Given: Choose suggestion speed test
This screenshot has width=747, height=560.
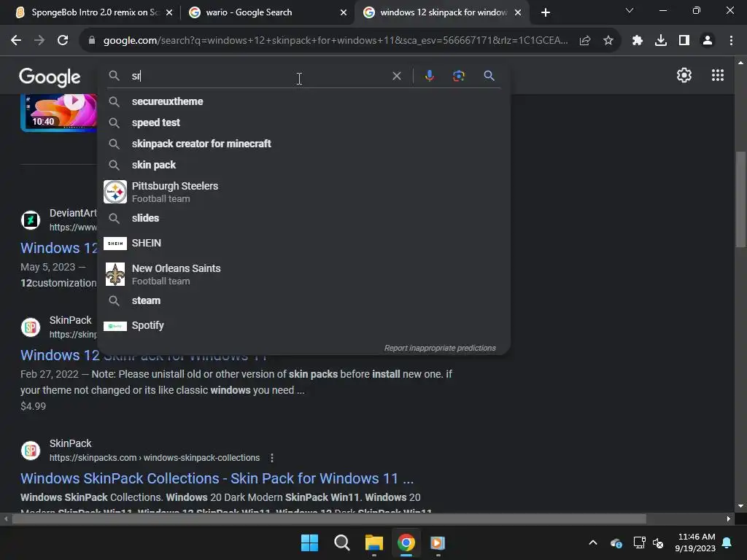Looking at the screenshot, I should (303, 122).
